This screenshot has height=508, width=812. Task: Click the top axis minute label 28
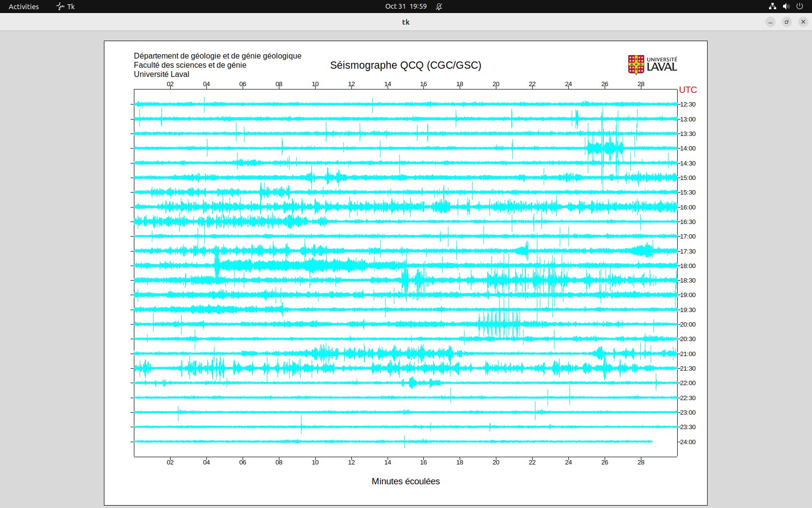pyautogui.click(x=641, y=84)
